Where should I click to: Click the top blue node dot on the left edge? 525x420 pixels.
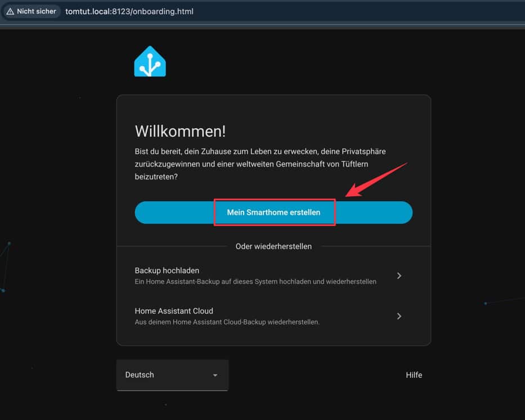[9, 243]
